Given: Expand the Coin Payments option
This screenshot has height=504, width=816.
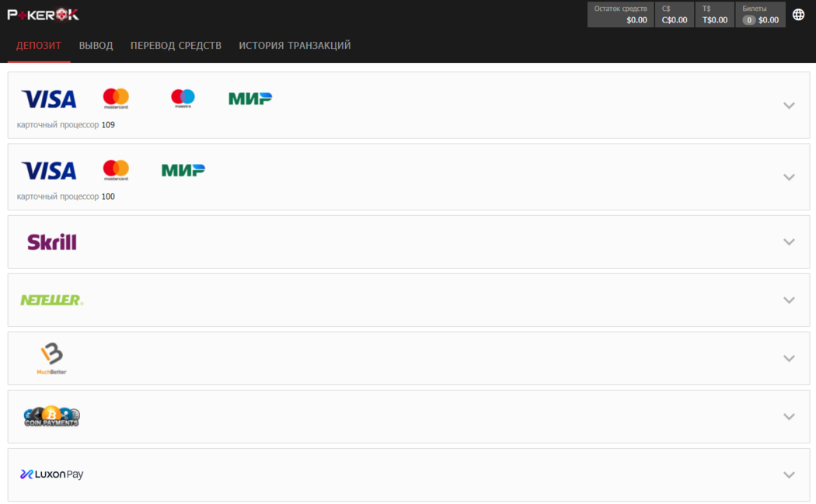Looking at the screenshot, I should pyautogui.click(x=789, y=416).
